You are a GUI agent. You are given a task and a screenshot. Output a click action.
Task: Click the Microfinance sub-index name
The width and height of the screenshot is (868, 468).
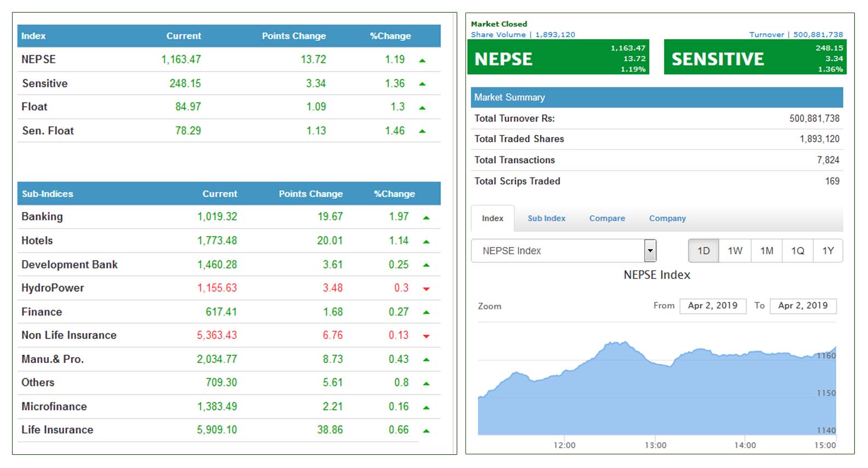click(x=54, y=407)
